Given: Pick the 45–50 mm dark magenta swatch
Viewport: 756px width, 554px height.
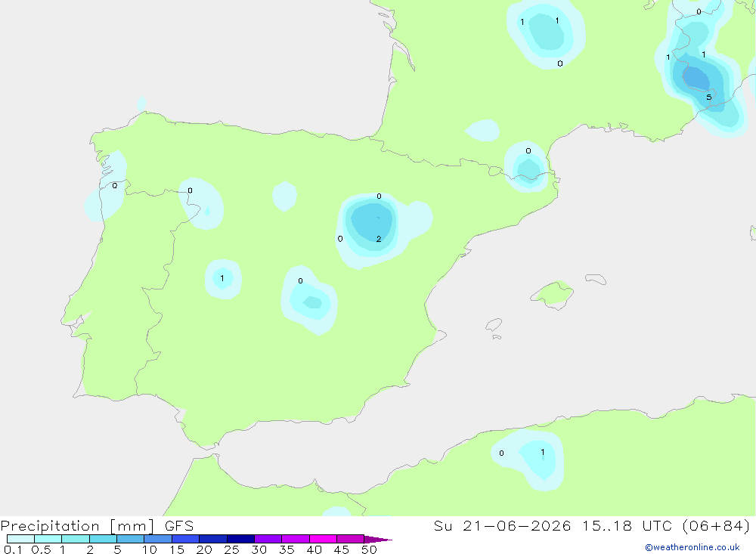Looking at the screenshot, I should [350, 539].
